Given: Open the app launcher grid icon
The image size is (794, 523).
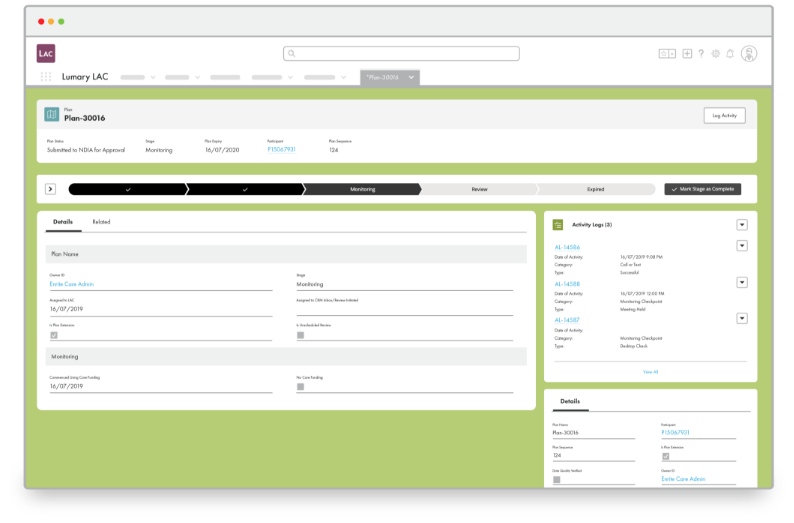Looking at the screenshot, I should point(46,77).
